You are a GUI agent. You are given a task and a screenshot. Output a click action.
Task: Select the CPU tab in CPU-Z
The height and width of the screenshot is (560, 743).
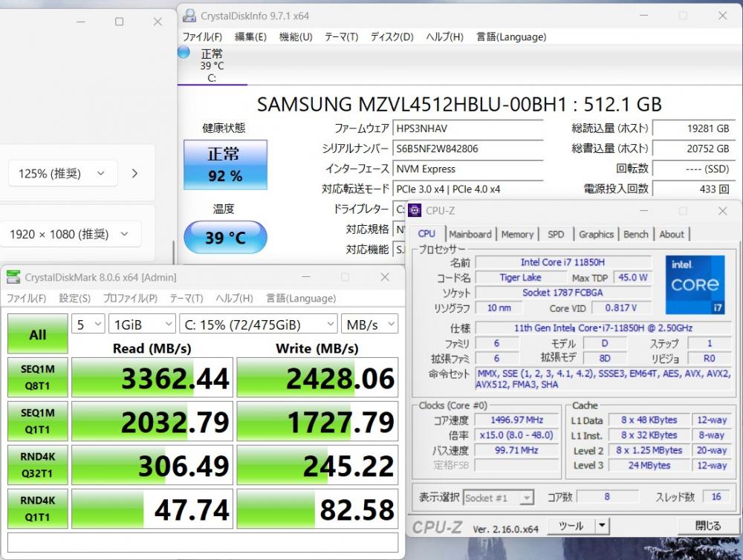click(426, 233)
